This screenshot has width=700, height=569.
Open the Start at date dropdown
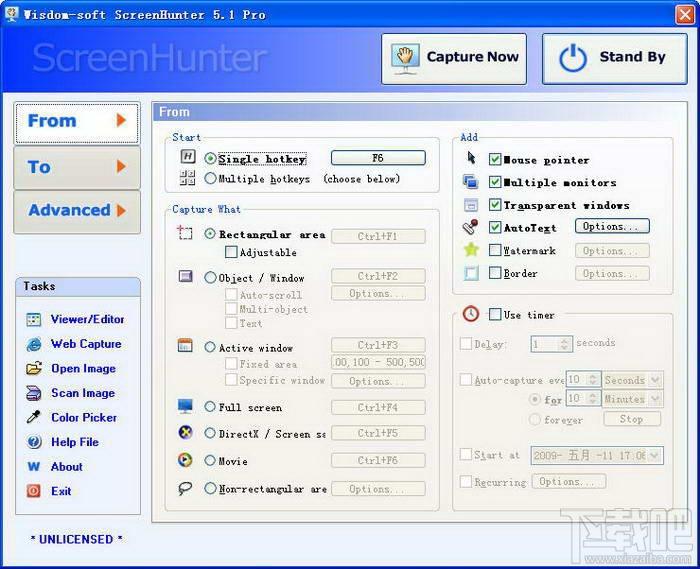[655, 455]
